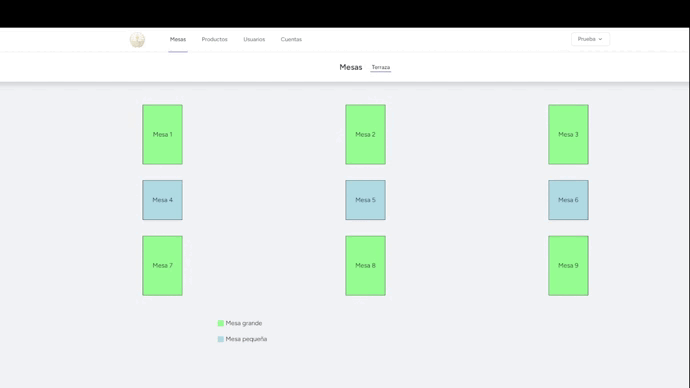
Task: Click the restaurant logo icon
Action: click(x=137, y=40)
